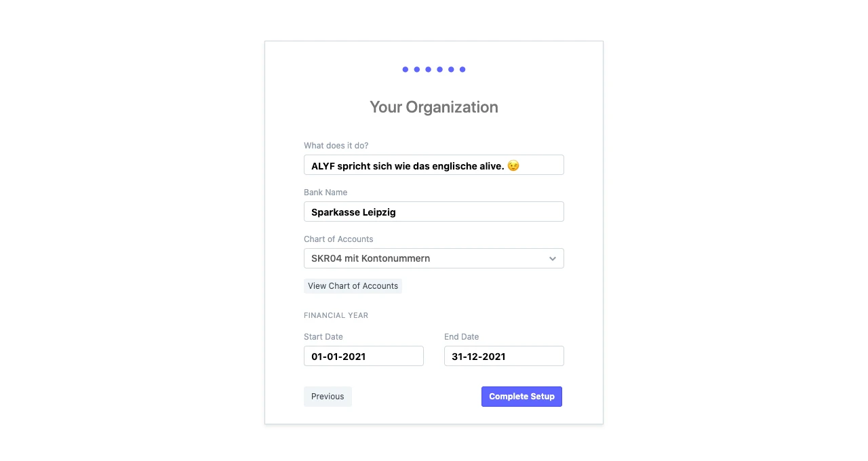Click the "What does it do?" label
The image size is (868, 461).
pyautogui.click(x=336, y=146)
